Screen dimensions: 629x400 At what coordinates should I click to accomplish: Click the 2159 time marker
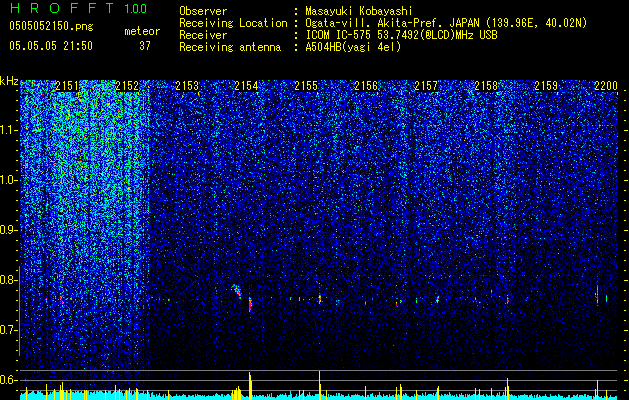546,86
